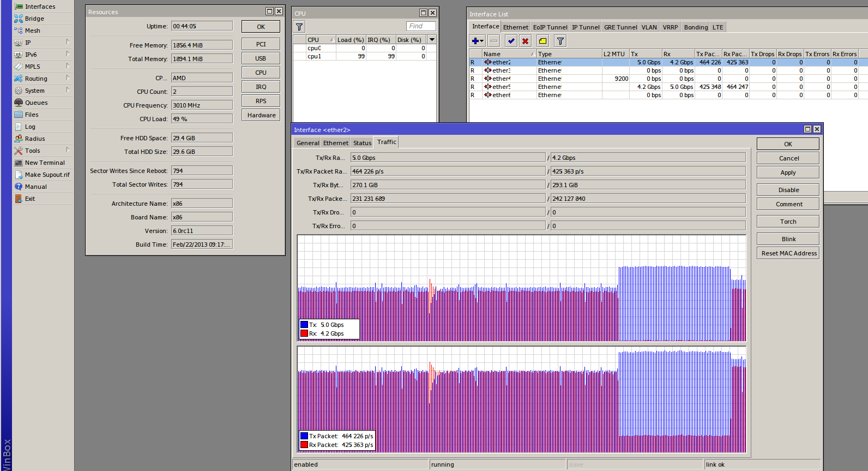
Task: Click the PCI button
Action: tap(261, 44)
